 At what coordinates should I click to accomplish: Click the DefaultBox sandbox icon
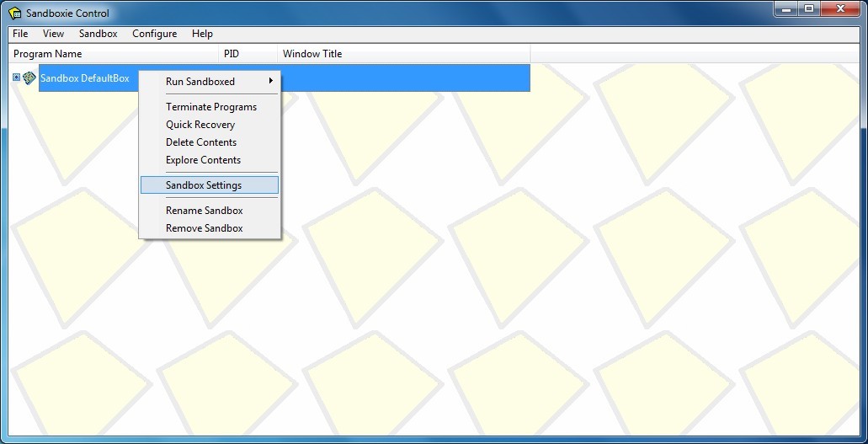29,78
